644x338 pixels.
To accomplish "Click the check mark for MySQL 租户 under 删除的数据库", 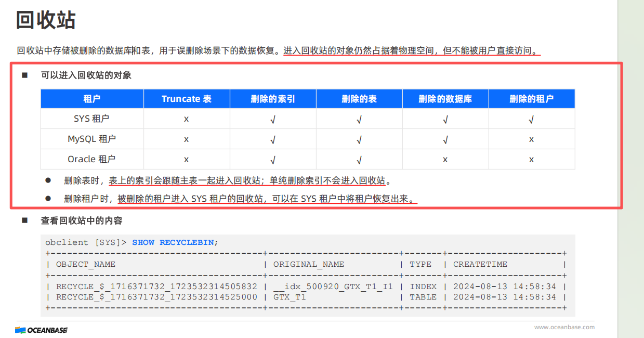I will [x=445, y=139].
